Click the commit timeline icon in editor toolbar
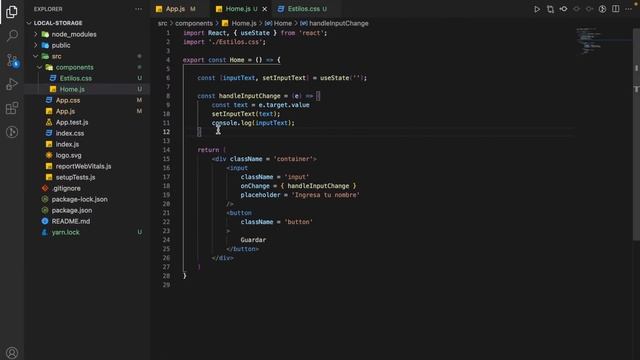The image size is (640, 360). point(563,9)
